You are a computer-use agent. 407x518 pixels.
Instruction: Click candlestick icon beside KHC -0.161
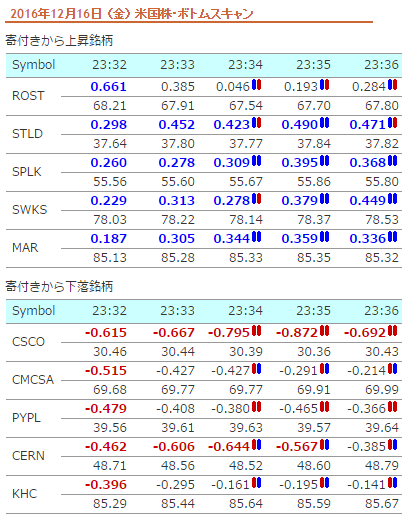click(x=256, y=483)
